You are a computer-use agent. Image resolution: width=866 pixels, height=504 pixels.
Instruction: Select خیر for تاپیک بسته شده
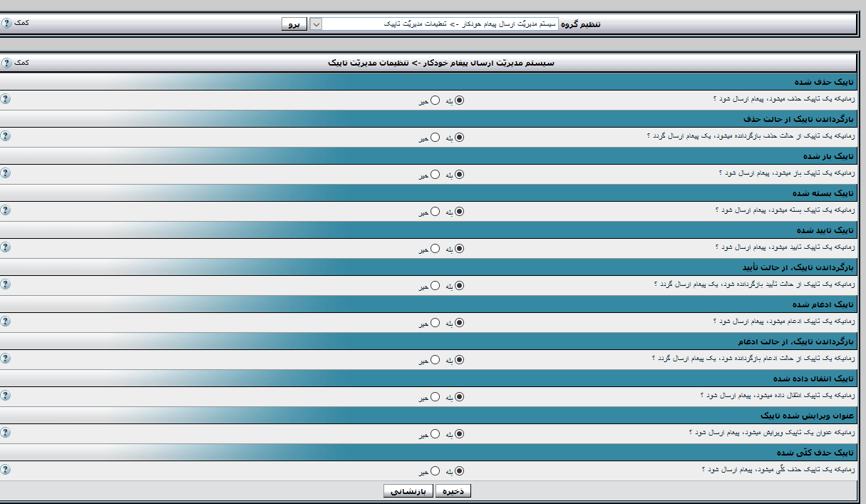pos(435,212)
